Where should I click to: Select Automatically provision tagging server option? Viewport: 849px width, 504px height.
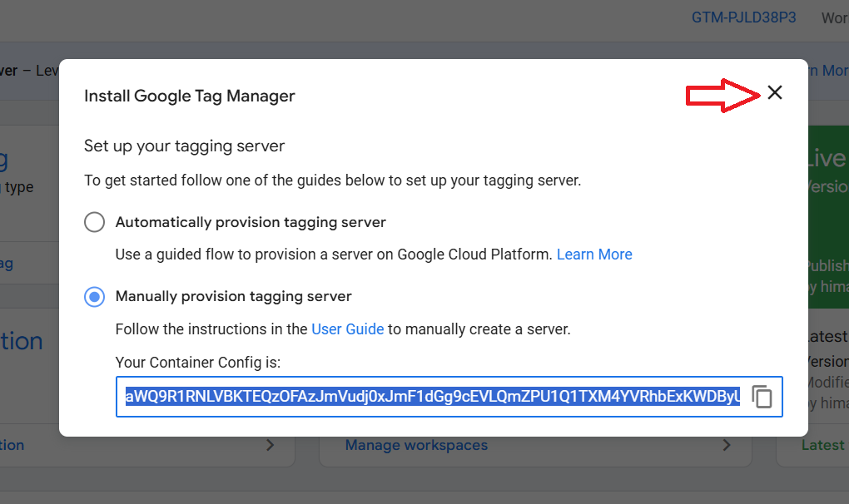pyautogui.click(x=94, y=222)
